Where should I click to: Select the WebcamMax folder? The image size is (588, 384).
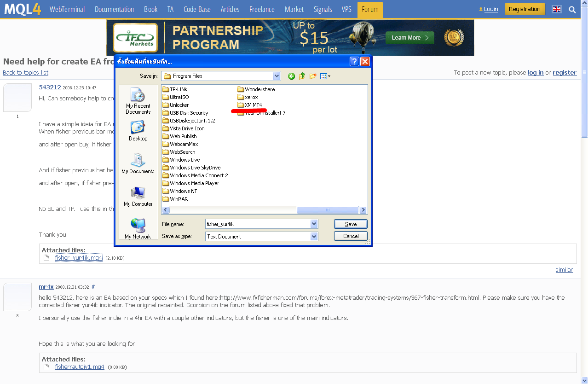[x=180, y=144]
